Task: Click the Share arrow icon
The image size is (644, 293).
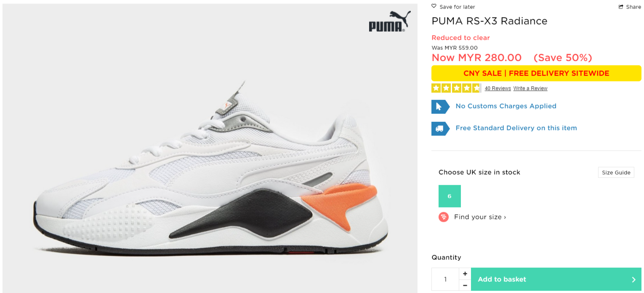Action: click(621, 7)
